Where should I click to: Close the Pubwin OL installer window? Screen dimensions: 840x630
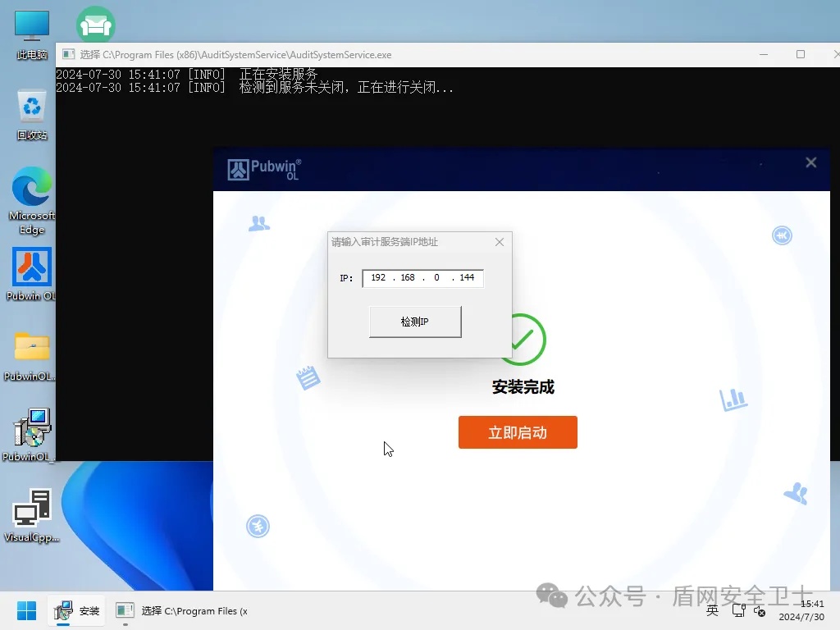[x=811, y=162]
